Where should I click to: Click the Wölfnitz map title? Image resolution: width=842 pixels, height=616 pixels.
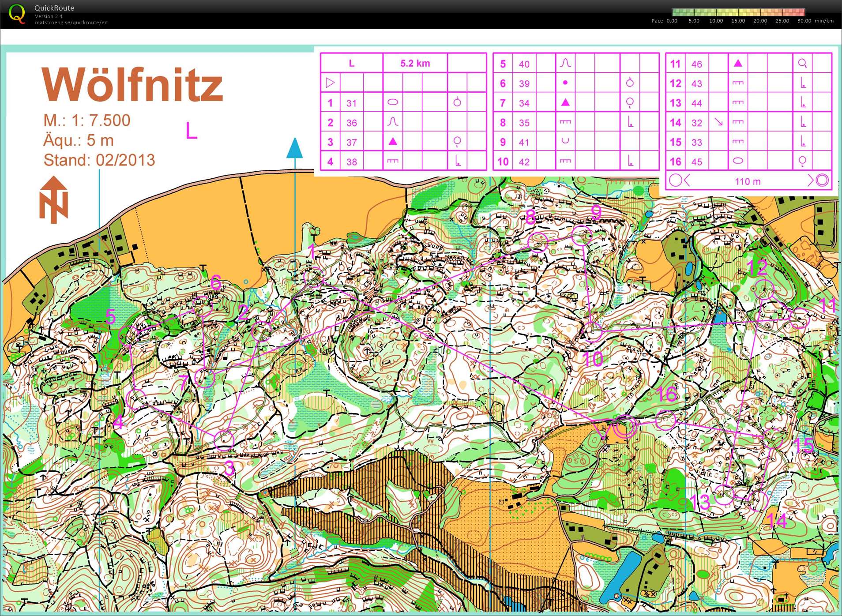pyautogui.click(x=132, y=84)
